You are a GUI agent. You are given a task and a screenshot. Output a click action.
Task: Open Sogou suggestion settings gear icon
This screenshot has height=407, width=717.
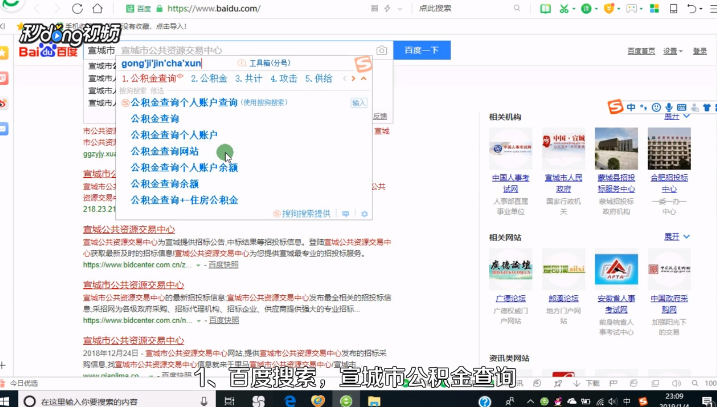pos(364,214)
